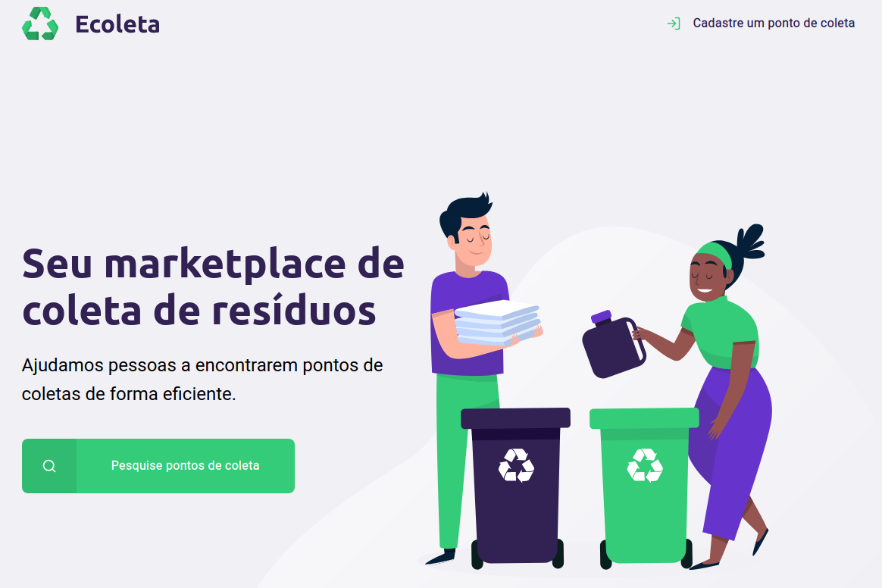Click the woman's green headband
This screenshot has height=588, width=882.
click(x=715, y=254)
